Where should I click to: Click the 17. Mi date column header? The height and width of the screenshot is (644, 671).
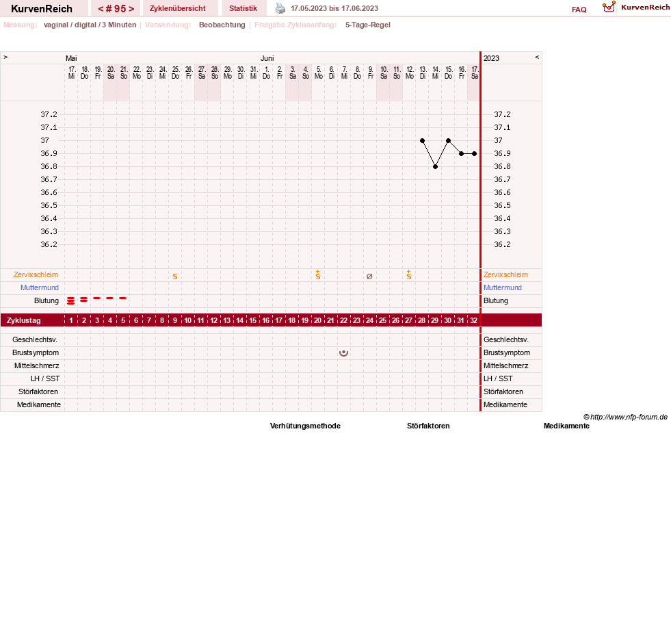71,73
